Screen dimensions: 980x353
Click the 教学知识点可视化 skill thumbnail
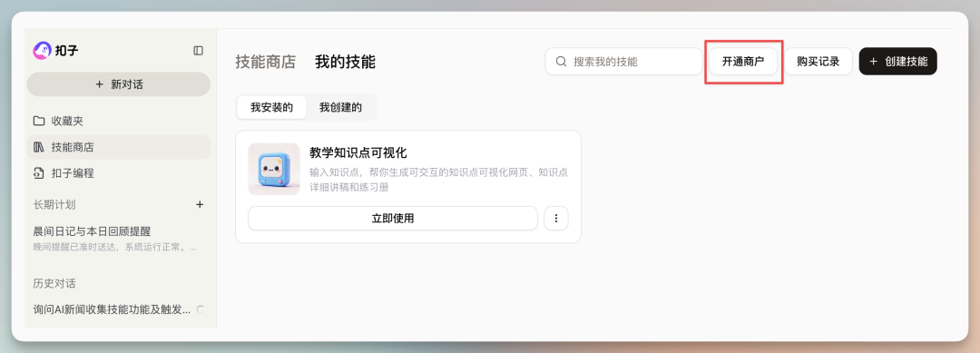[274, 170]
